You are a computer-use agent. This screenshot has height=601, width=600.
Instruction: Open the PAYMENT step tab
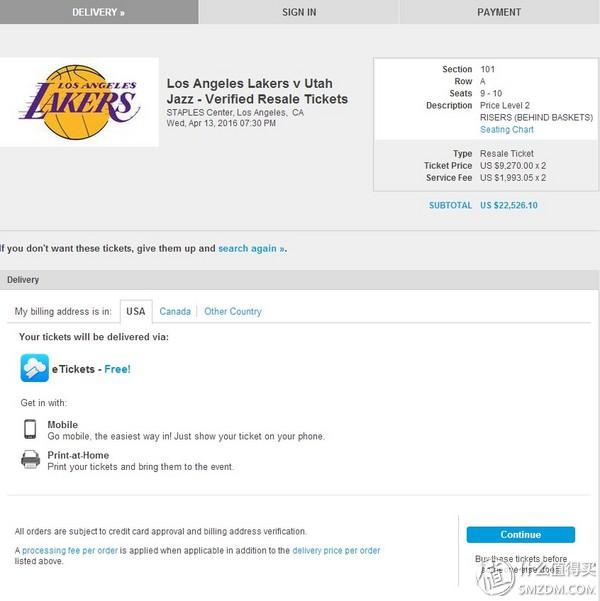499,12
